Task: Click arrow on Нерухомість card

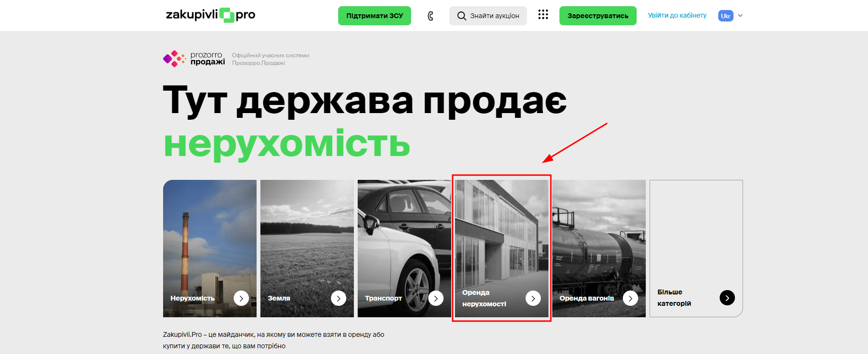Action: point(241,298)
